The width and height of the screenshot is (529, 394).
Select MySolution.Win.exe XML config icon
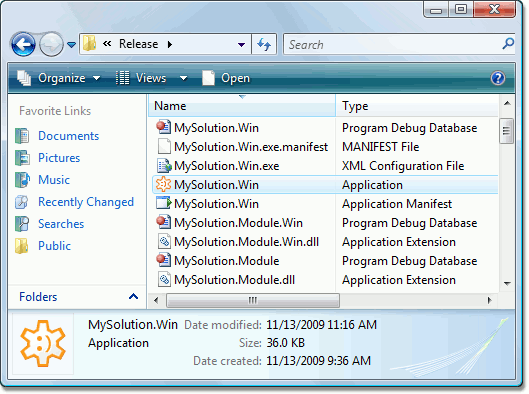(x=164, y=166)
